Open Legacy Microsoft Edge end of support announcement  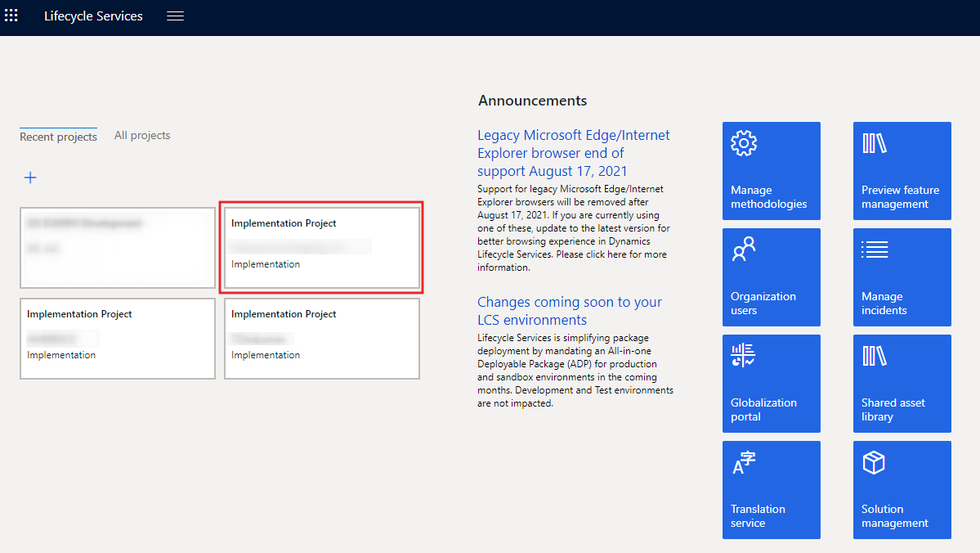(x=573, y=153)
